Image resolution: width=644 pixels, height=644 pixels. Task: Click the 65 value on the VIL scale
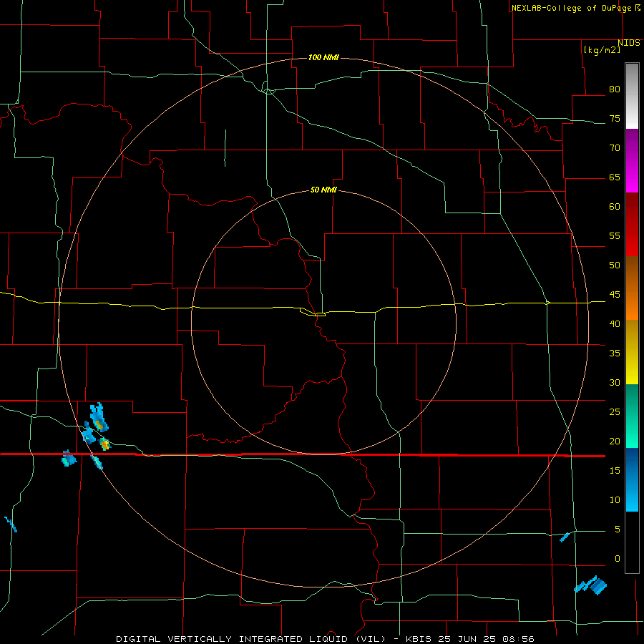pos(615,177)
